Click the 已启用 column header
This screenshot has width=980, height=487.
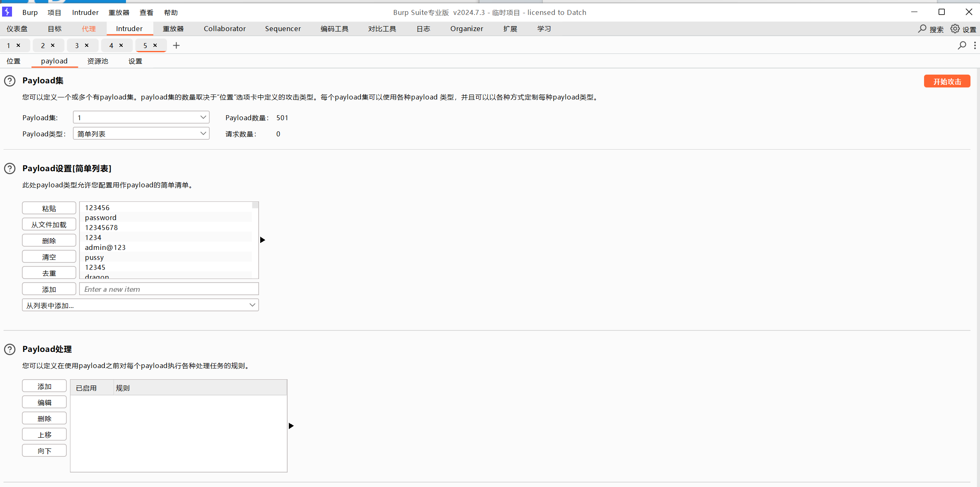pyautogui.click(x=92, y=388)
